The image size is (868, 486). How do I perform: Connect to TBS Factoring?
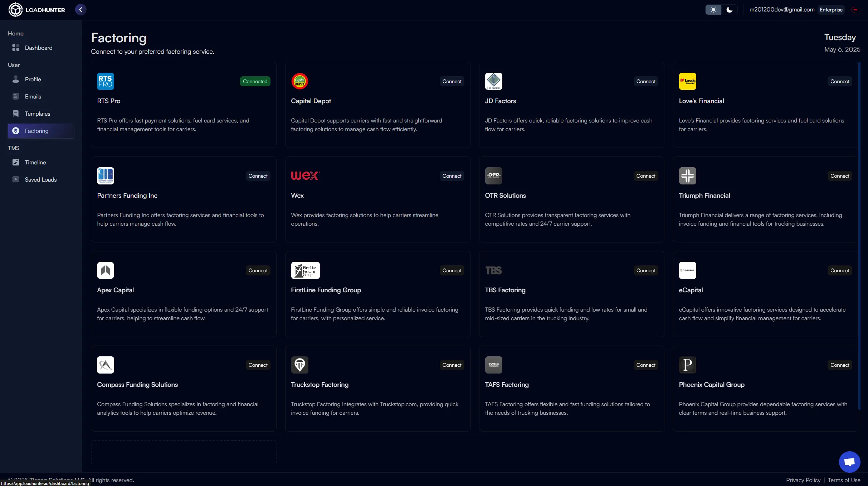coord(645,270)
